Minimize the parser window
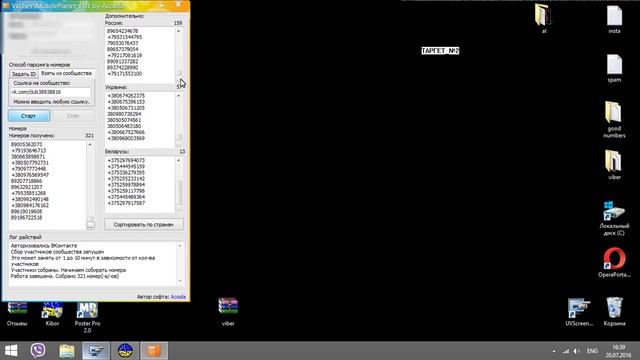The height and width of the screenshot is (360, 640). tap(162, 4)
